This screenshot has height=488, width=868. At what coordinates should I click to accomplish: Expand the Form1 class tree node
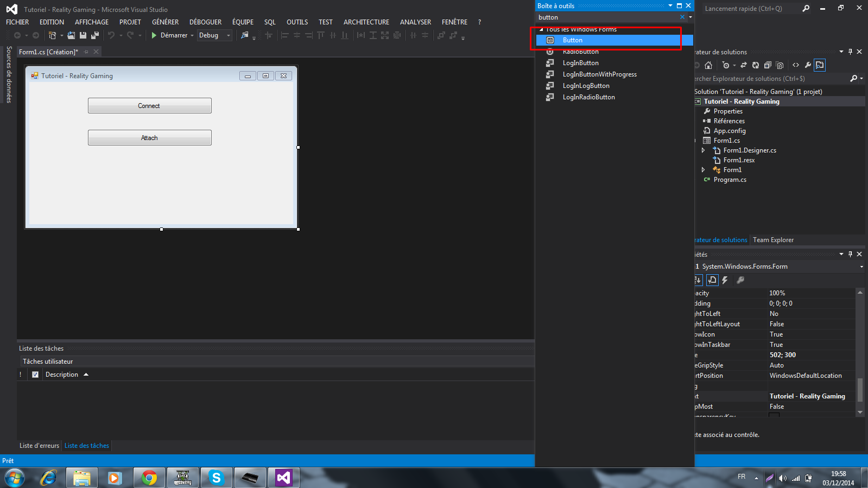[704, 170]
